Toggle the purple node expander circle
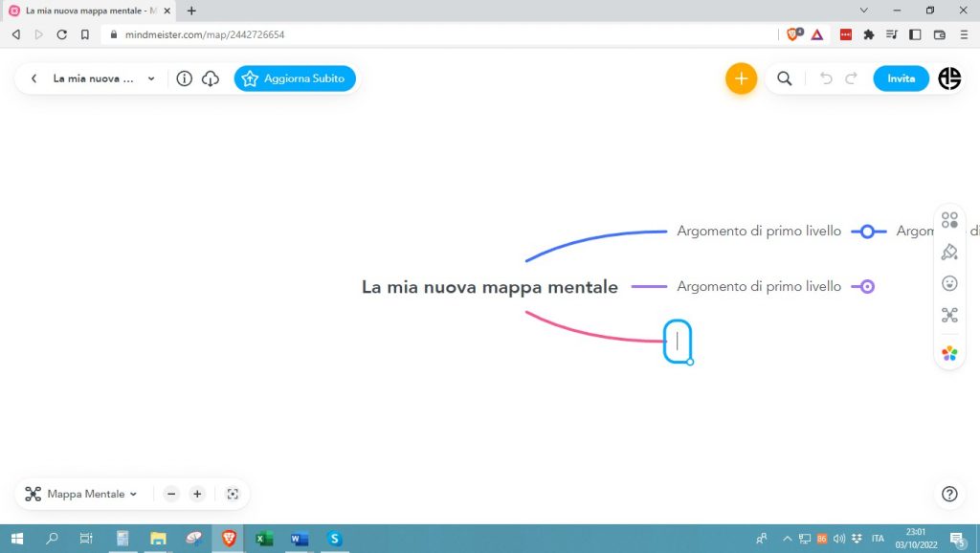The height and width of the screenshot is (553, 980). point(867,286)
